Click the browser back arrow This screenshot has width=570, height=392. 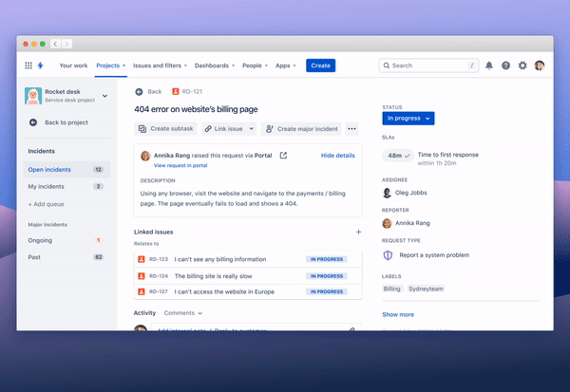(56, 44)
